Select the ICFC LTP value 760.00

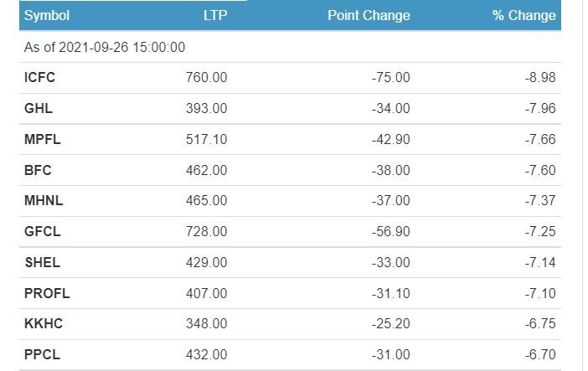coord(207,78)
